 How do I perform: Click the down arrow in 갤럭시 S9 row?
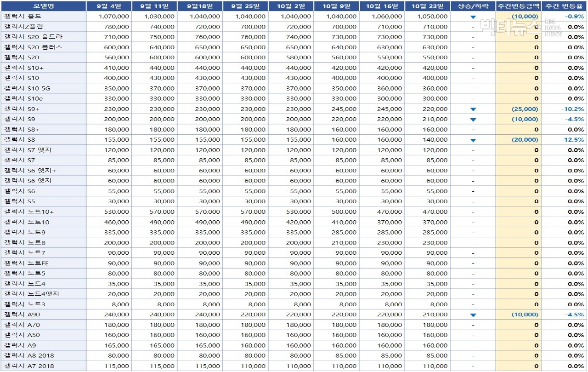(473, 120)
